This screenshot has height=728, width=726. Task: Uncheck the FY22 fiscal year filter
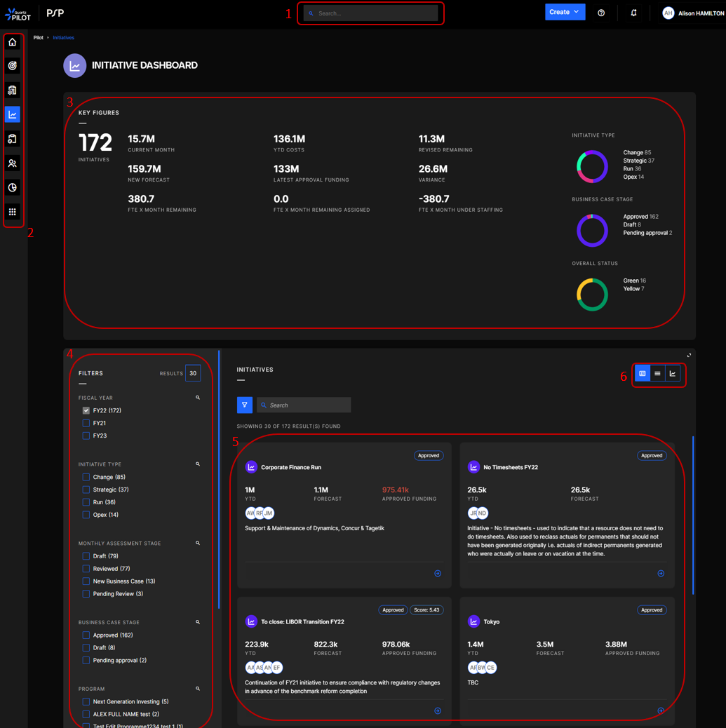pyautogui.click(x=86, y=410)
